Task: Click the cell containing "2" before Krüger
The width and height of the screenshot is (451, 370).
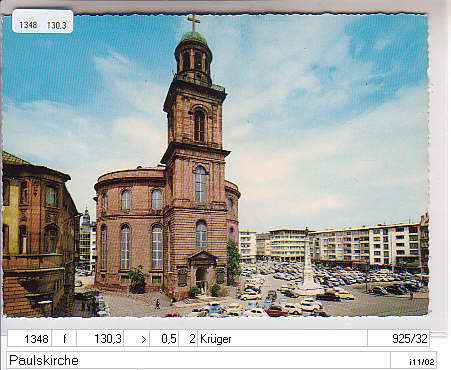Action: (x=188, y=339)
